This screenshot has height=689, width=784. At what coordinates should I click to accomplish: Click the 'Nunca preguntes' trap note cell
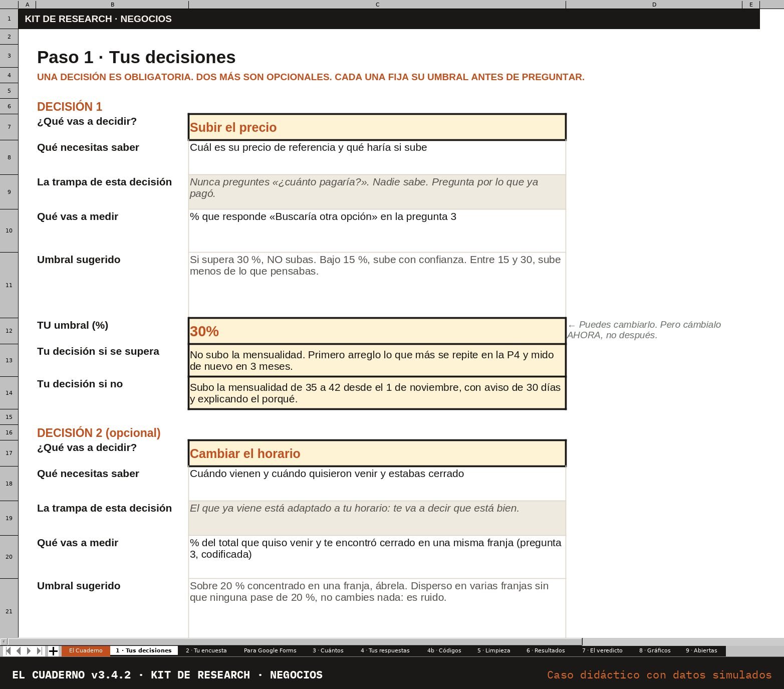(x=377, y=192)
